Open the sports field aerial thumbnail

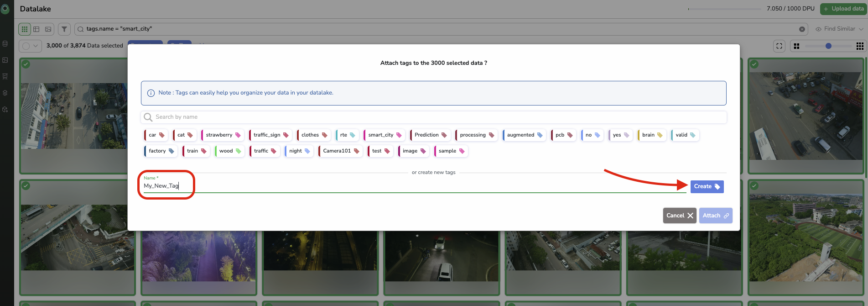(x=806, y=237)
